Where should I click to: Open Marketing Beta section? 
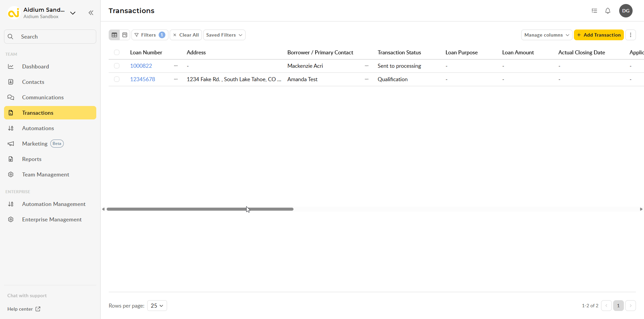[x=50, y=144]
